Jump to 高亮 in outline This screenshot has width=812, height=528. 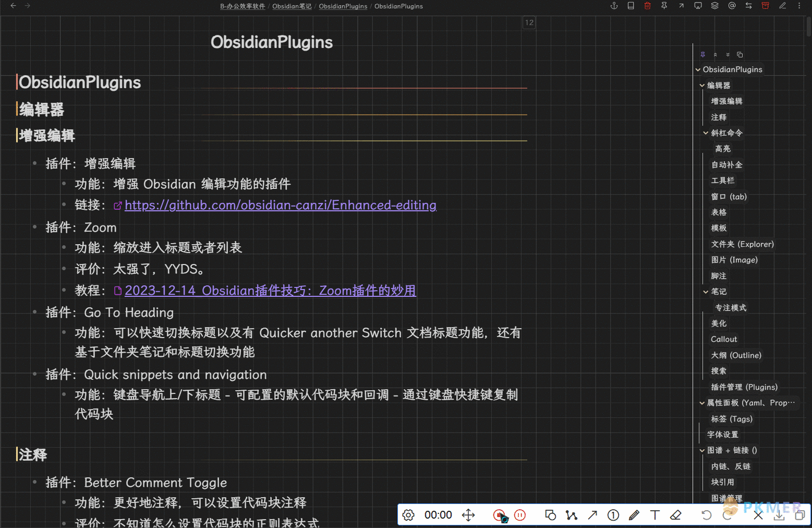(723, 149)
